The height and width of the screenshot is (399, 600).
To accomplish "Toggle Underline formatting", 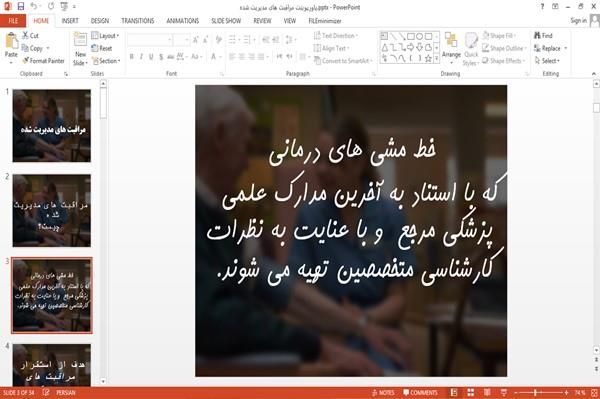I will point(151,57).
